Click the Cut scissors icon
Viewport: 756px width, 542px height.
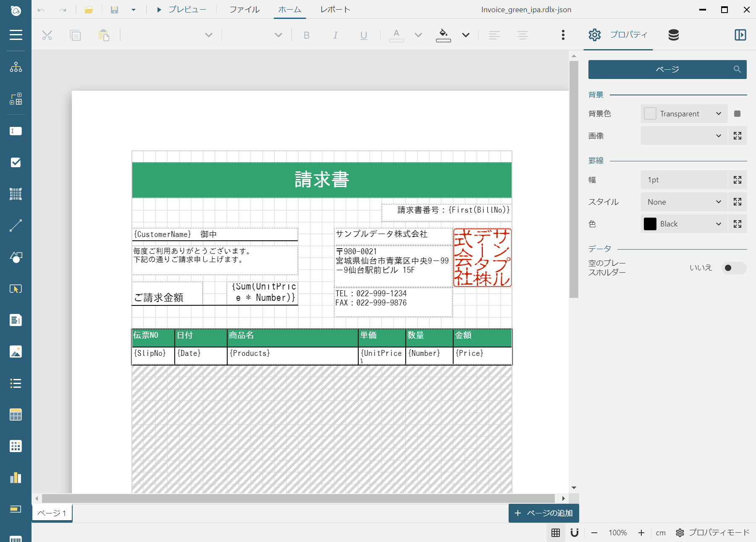click(x=47, y=35)
